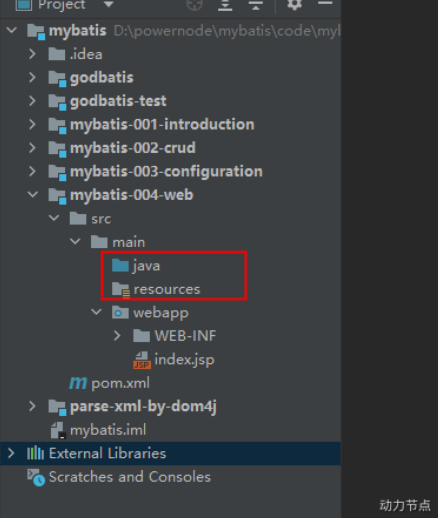Screen dimensions: 438x518
Task: Click the Select Opened File target icon
Action: [x=195, y=5]
